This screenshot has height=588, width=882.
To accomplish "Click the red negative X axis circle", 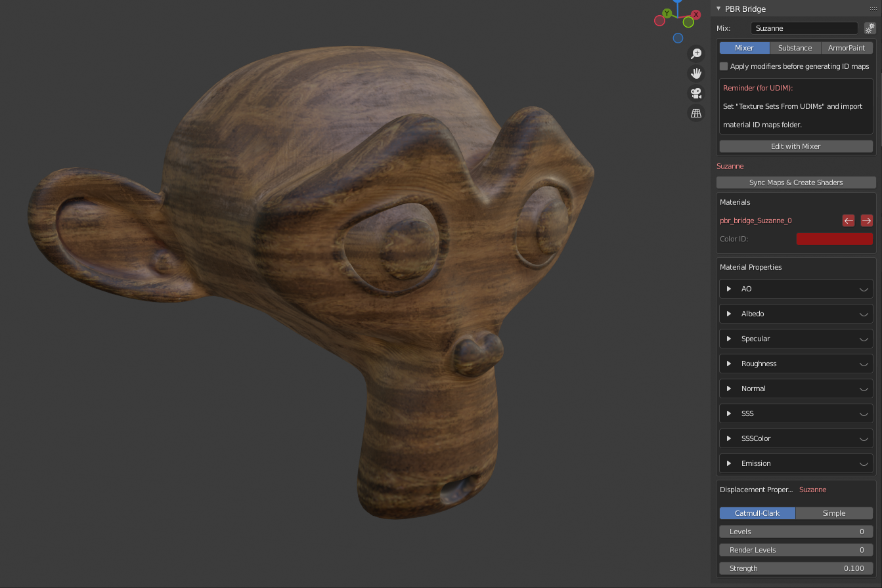I will 659,21.
